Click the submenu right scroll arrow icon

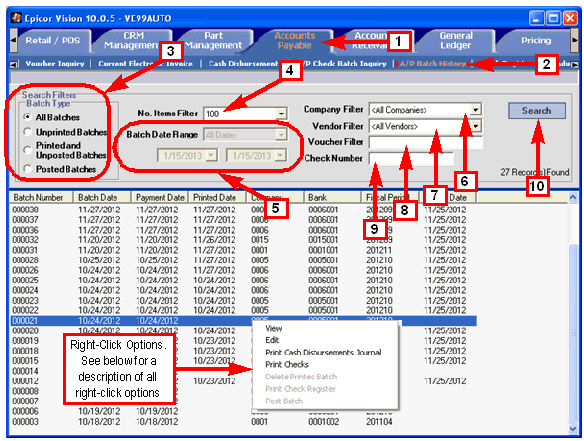click(575, 64)
